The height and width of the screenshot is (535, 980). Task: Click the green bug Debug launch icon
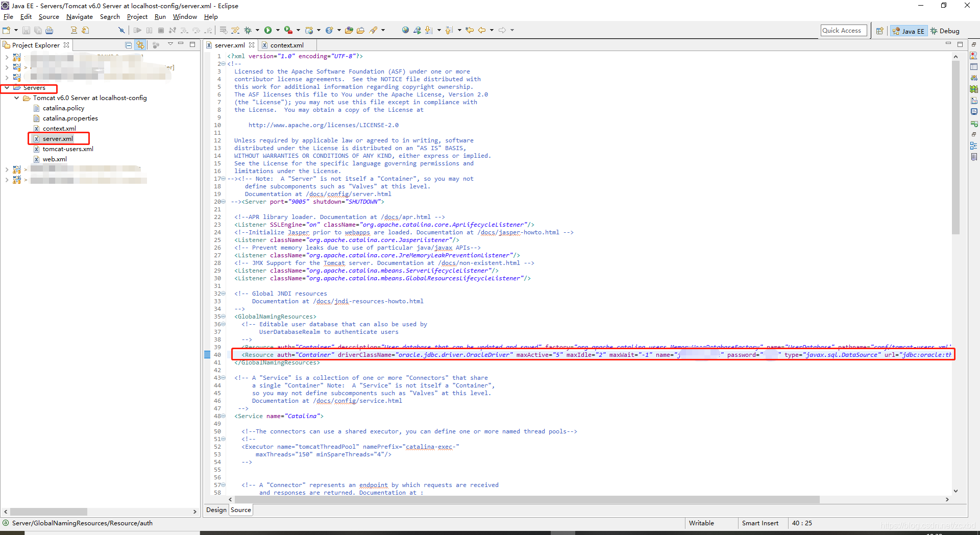(x=248, y=30)
